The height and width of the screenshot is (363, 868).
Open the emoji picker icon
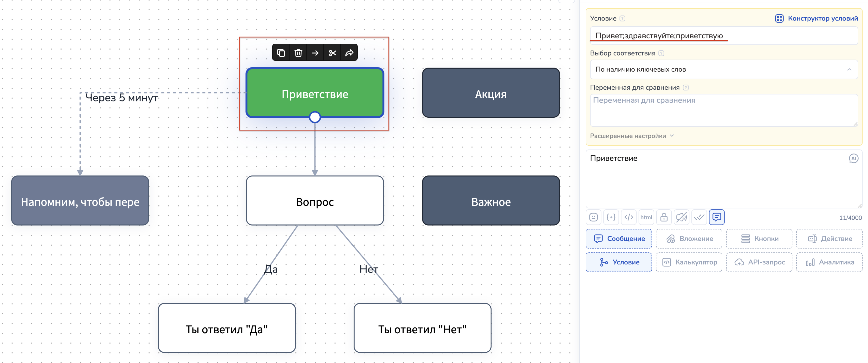click(593, 217)
